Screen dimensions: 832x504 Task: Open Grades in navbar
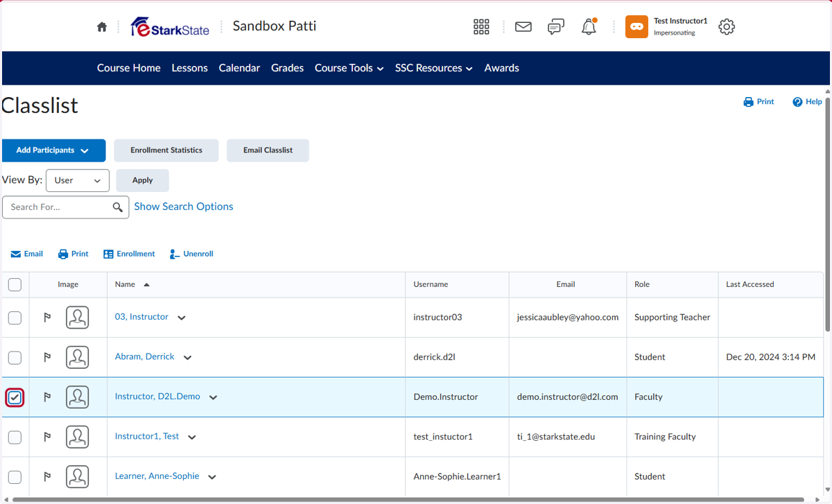(x=288, y=68)
